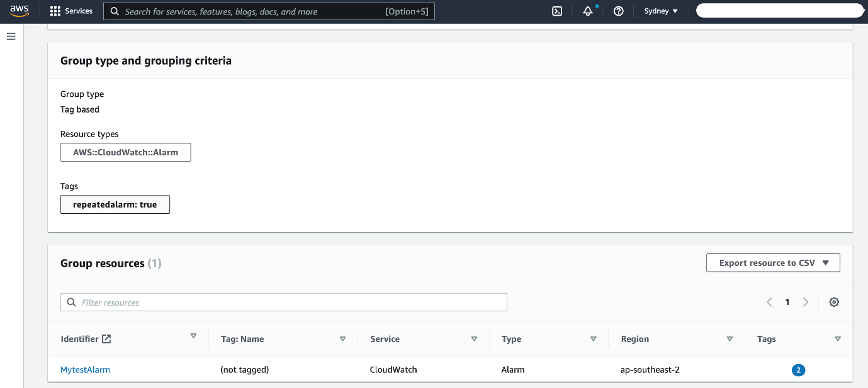Open table preferences gear icon
Viewport: 868px width, 388px height.
pos(834,302)
